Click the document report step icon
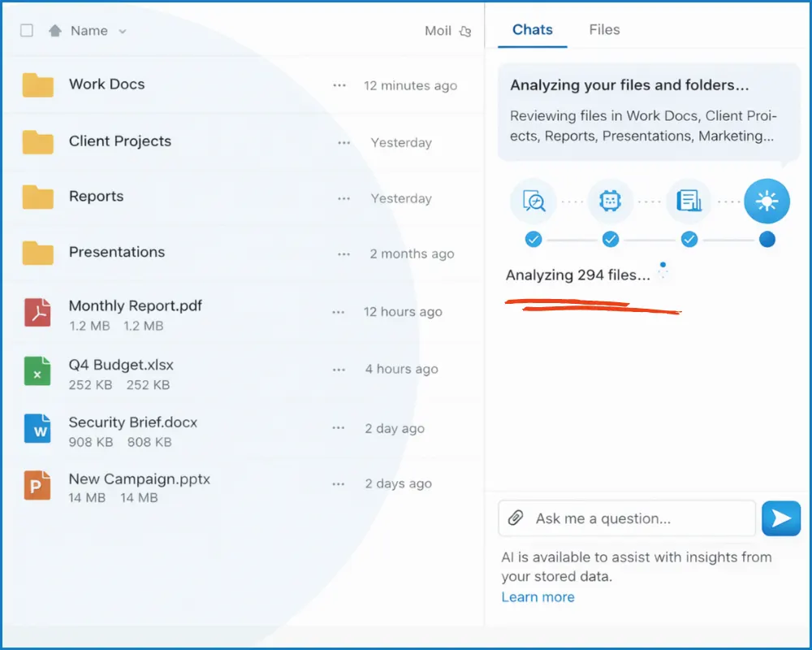The height and width of the screenshot is (650, 812). tap(689, 201)
